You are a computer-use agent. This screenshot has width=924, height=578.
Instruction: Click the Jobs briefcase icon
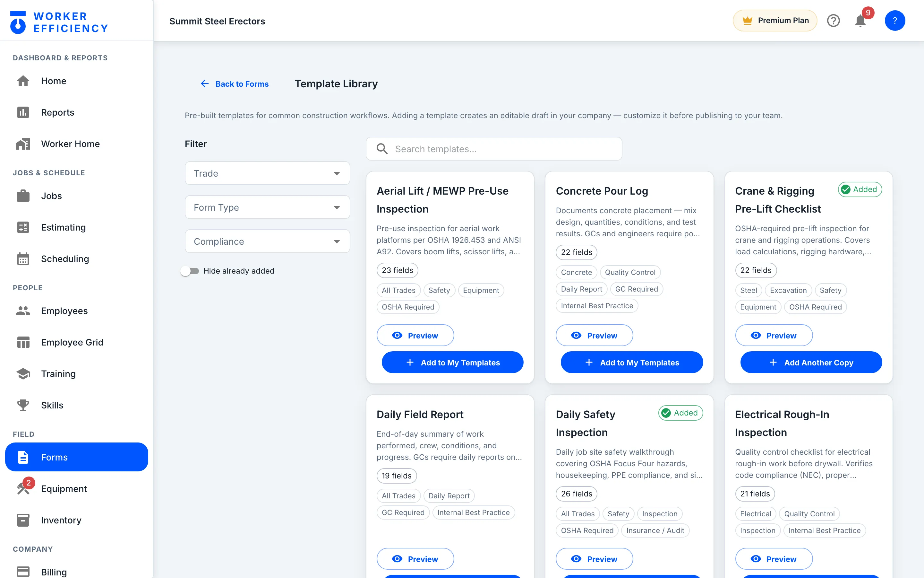coord(23,196)
